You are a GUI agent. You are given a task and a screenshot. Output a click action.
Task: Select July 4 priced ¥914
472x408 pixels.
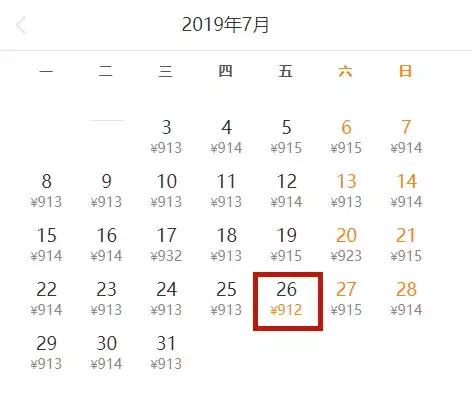(x=226, y=137)
